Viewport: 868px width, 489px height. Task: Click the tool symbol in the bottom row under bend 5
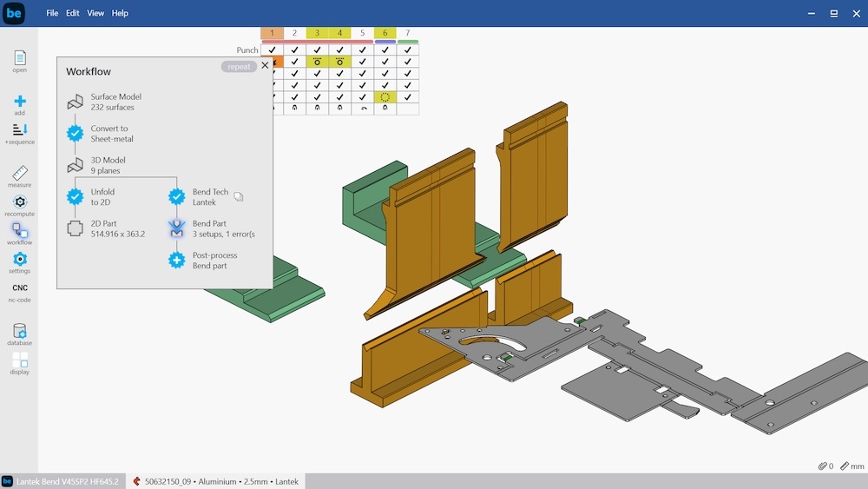click(363, 109)
